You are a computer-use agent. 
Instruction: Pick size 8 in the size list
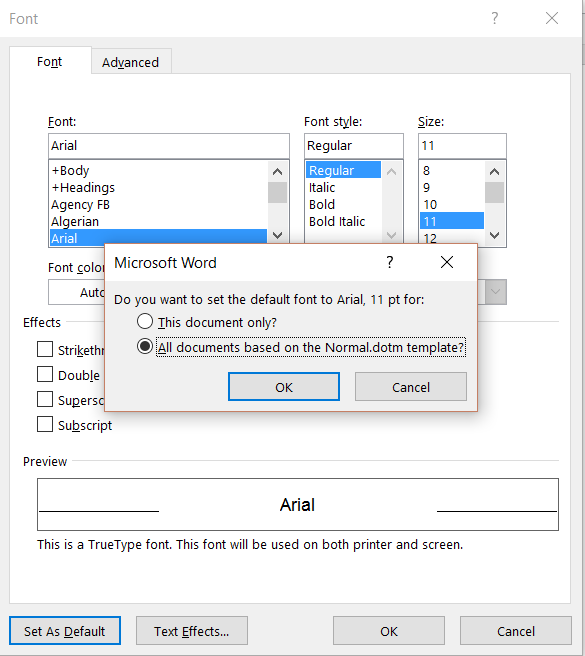coord(452,171)
